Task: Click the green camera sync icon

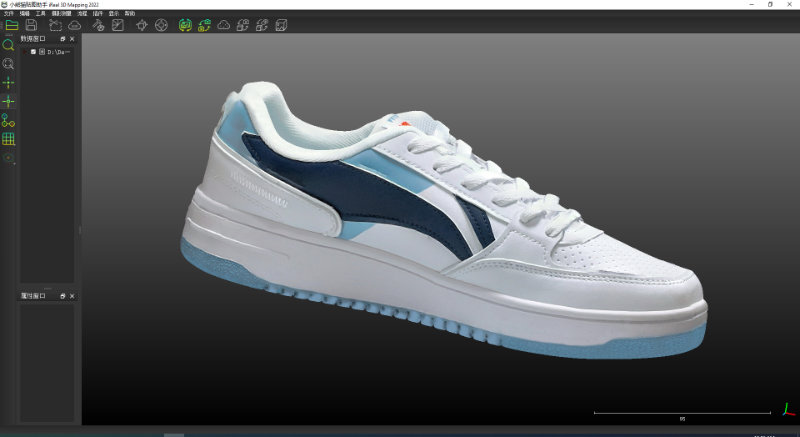Action: point(204,25)
